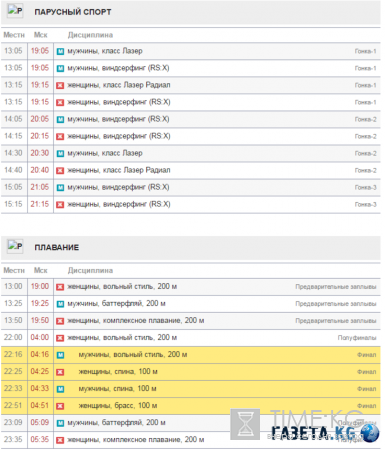
Task: Click the broken image icon beside ПЛАВАНИЕ
Action: click(15, 247)
